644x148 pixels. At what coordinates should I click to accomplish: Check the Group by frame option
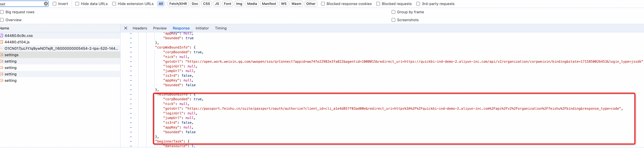tap(393, 12)
